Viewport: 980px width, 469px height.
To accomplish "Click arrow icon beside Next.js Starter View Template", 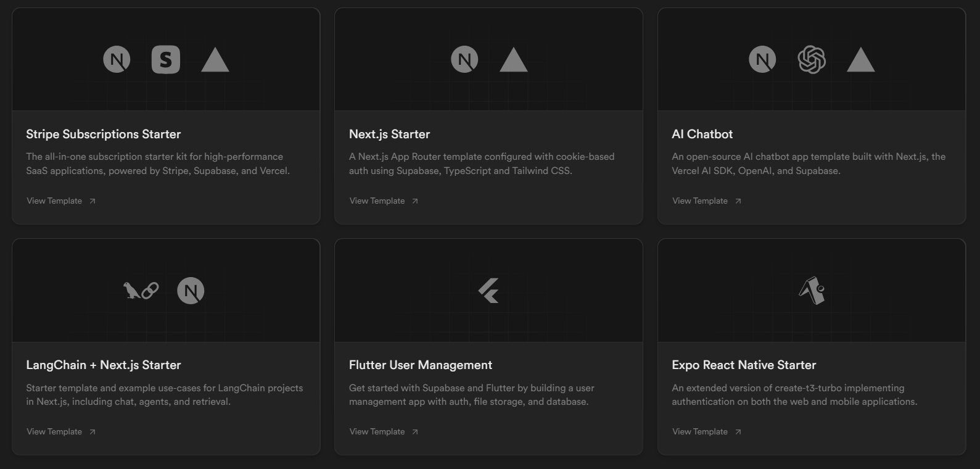I will (415, 201).
